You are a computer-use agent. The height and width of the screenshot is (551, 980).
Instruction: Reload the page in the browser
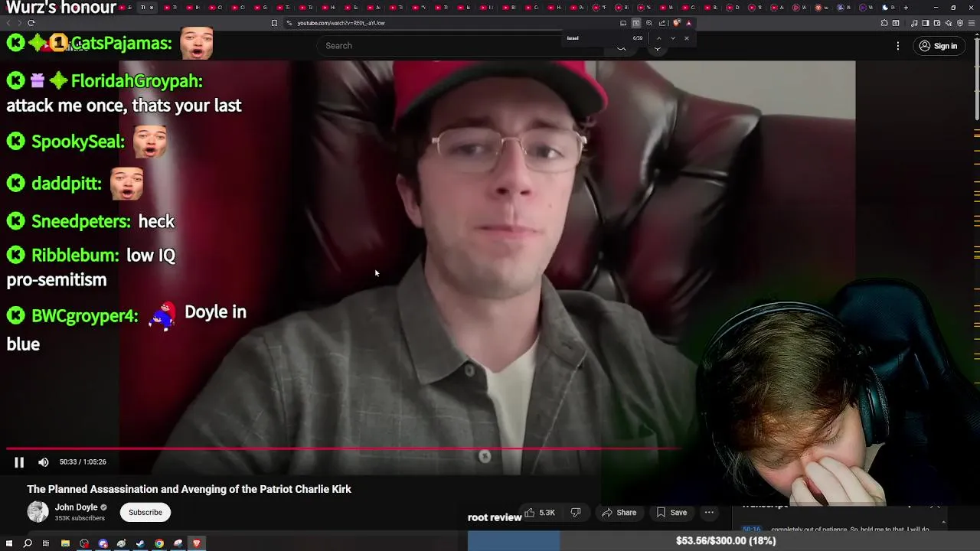[31, 23]
